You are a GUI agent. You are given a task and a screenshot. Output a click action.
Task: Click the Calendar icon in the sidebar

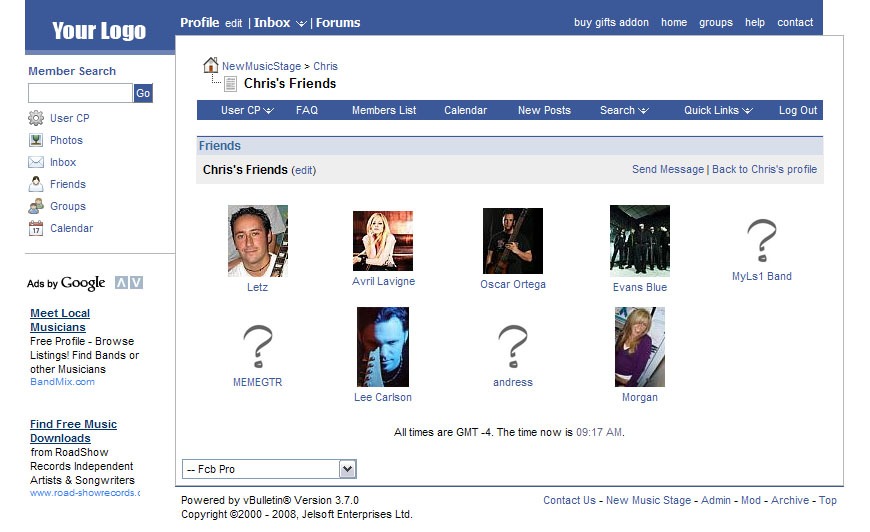click(x=36, y=228)
